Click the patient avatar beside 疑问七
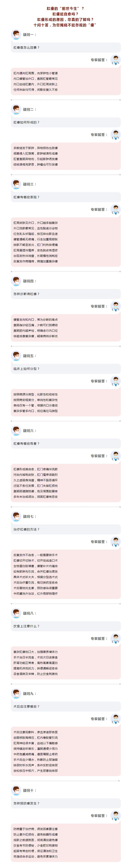 pos(16,516)
